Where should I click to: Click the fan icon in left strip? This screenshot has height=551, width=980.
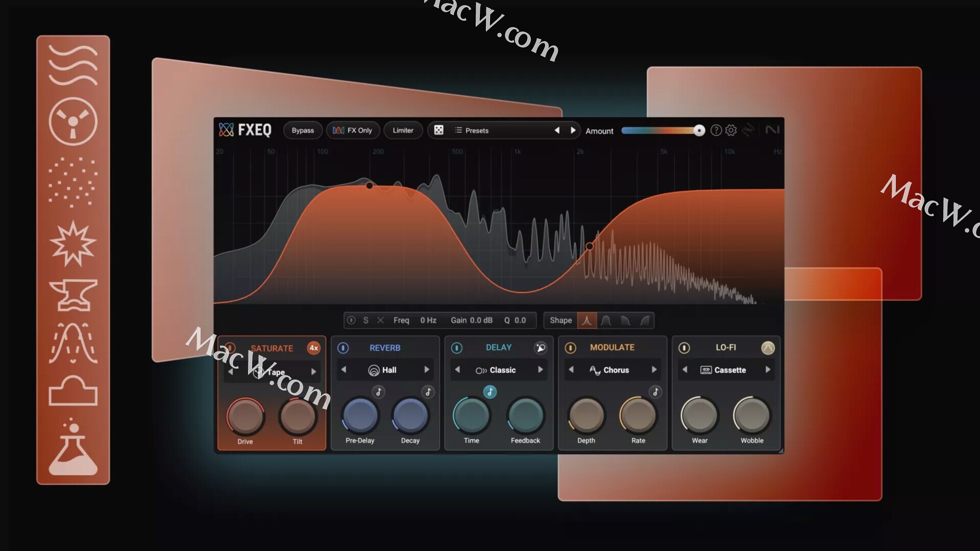pos(73,121)
